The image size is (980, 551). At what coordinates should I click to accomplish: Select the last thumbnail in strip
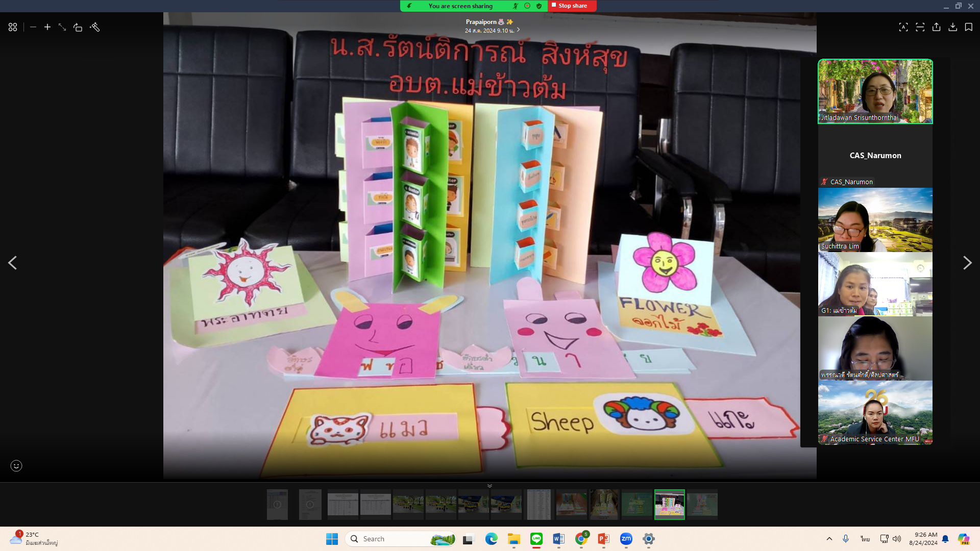click(x=702, y=504)
